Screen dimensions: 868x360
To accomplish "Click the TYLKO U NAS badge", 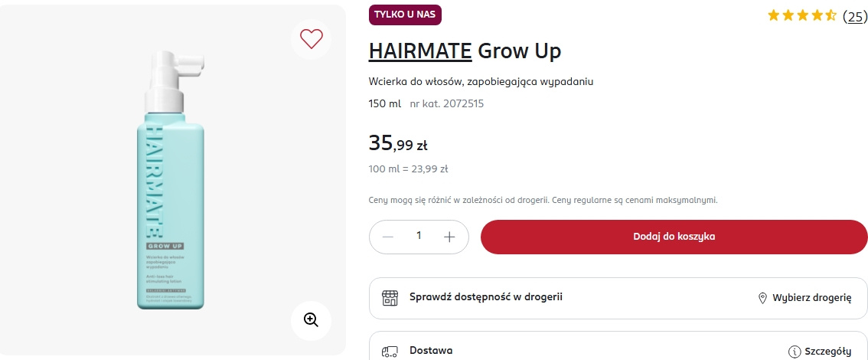I will tap(405, 15).
